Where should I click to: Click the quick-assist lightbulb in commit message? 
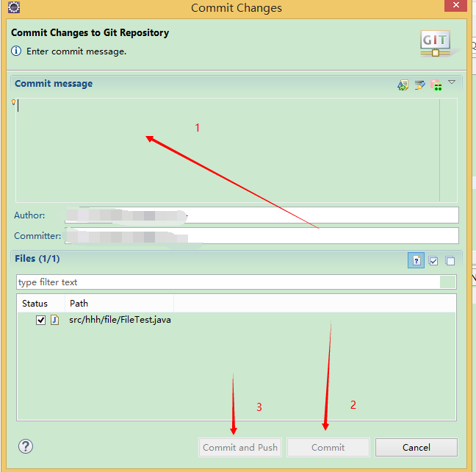tap(13, 102)
